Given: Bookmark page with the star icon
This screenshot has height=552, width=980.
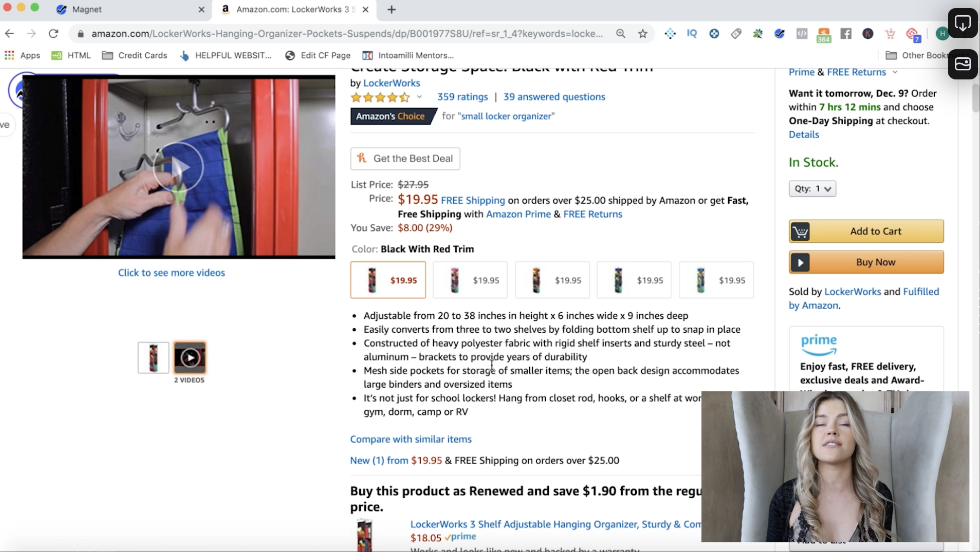Looking at the screenshot, I should [643, 34].
